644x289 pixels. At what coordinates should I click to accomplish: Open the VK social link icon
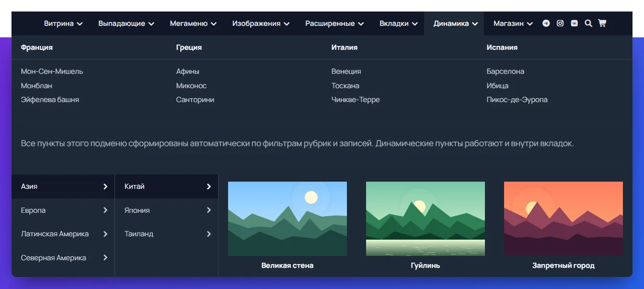[x=574, y=23]
